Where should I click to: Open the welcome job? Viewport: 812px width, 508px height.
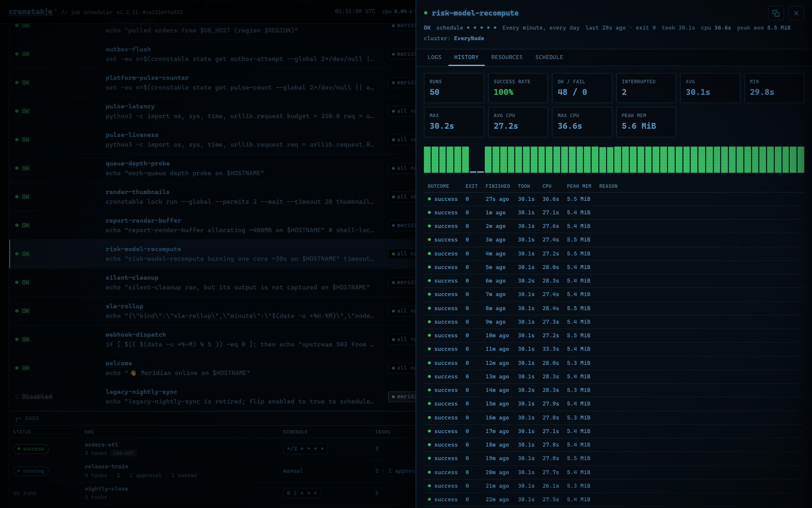click(x=212, y=368)
